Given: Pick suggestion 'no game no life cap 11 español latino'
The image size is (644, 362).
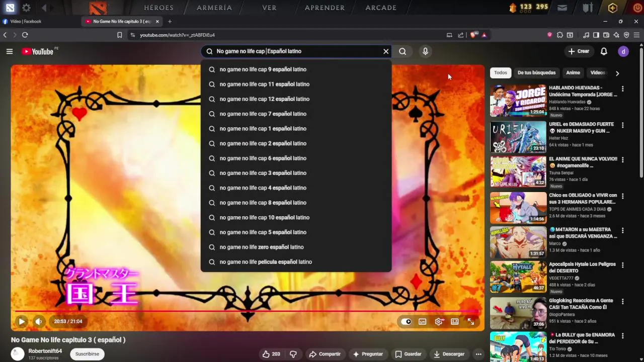Looking at the screenshot, I should tap(296, 84).
